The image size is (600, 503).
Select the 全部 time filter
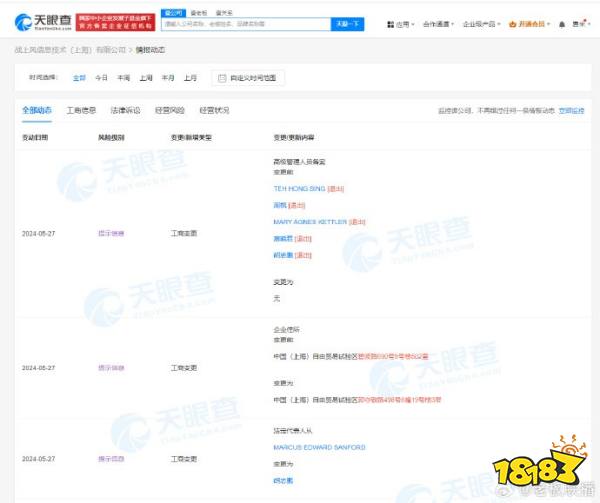pyautogui.click(x=78, y=77)
